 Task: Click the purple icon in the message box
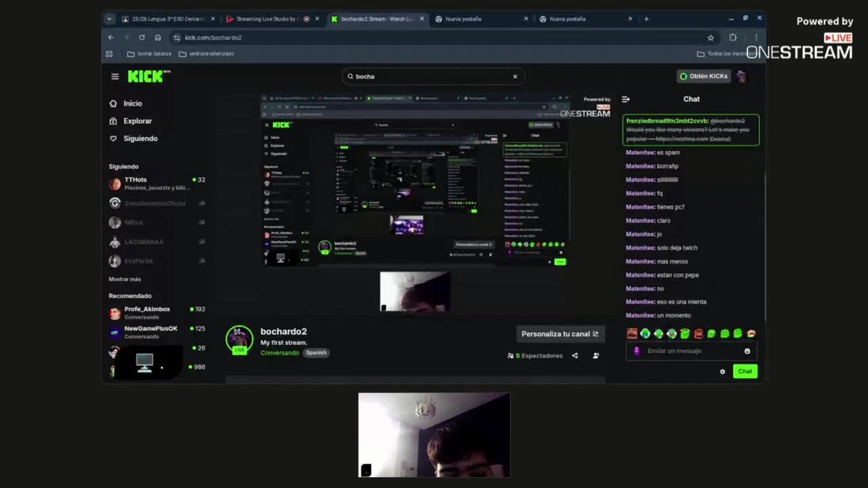tap(636, 351)
